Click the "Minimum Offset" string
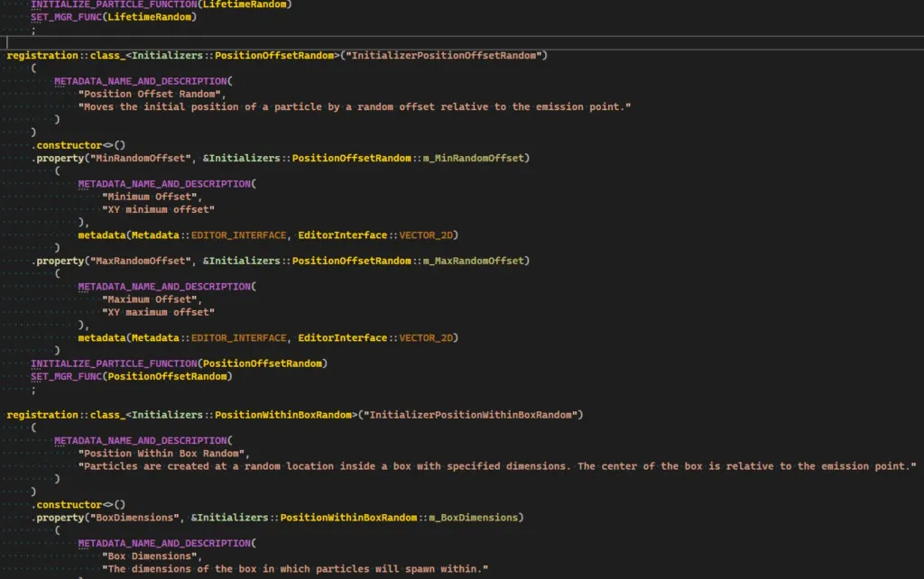Screen dimensions: 924x579 point(150,197)
